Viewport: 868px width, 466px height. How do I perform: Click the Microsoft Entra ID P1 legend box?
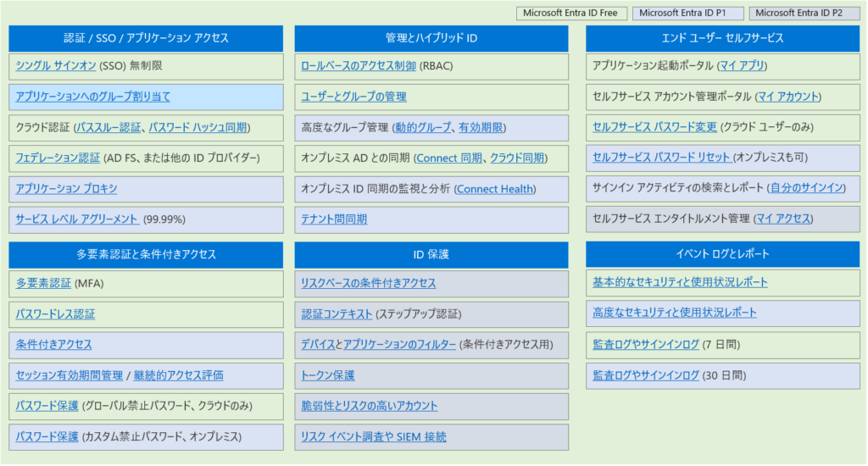687,13
